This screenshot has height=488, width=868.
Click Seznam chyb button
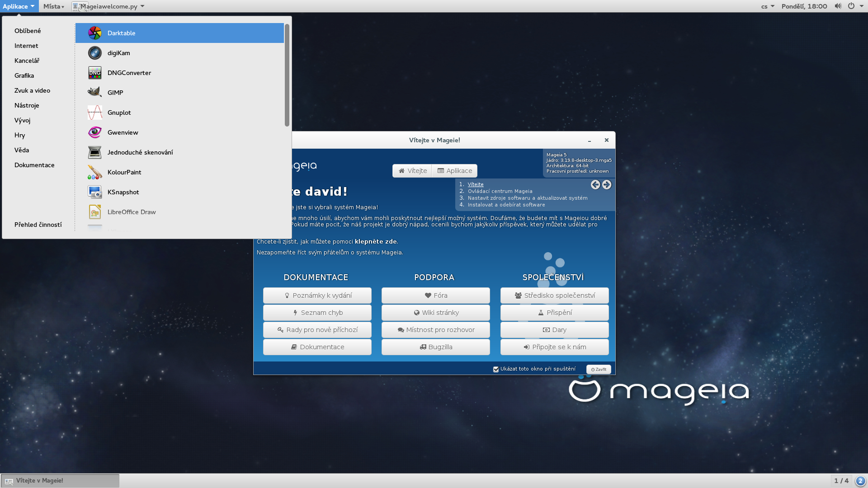(x=317, y=313)
